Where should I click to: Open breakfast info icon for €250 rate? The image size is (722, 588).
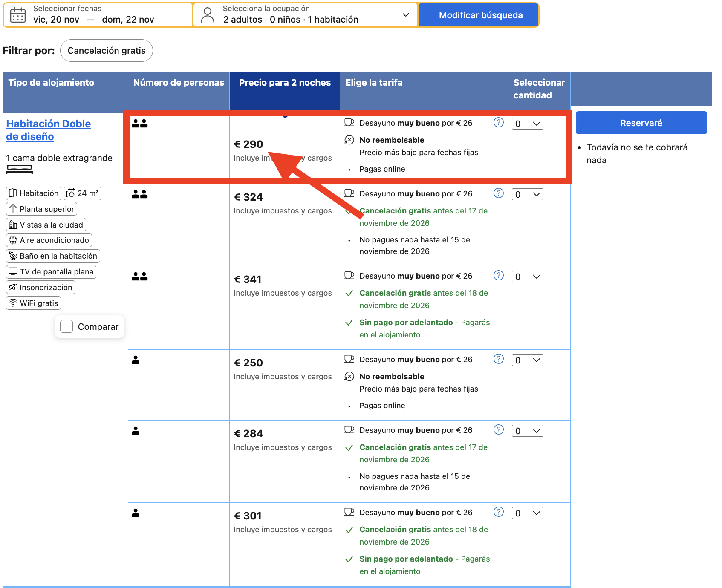click(498, 359)
